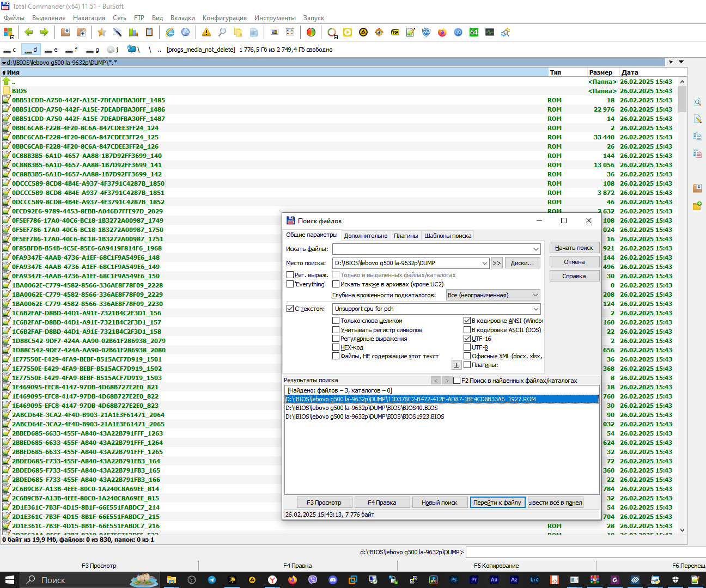The width and height of the screenshot is (706, 588).
Task: Sort file list by 'Размер' column header
Action: pyautogui.click(x=600, y=72)
